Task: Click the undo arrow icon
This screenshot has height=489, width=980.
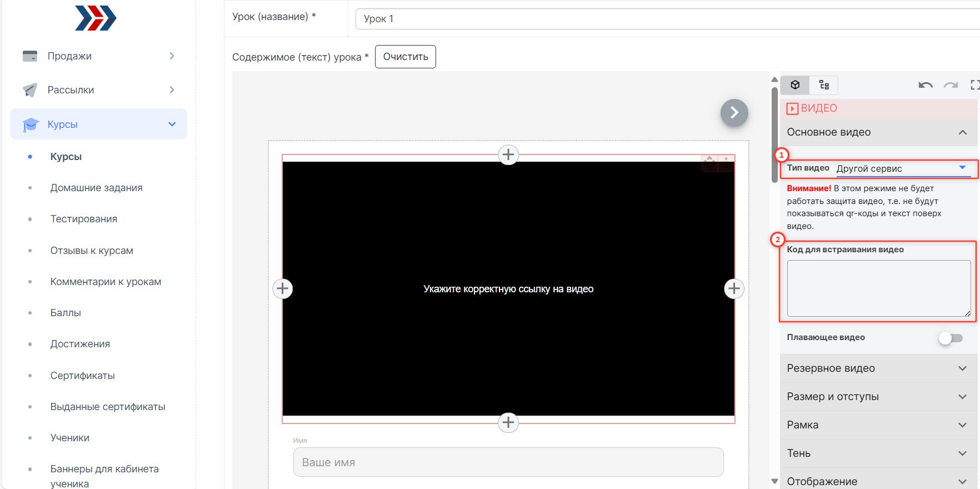Action: [x=925, y=85]
